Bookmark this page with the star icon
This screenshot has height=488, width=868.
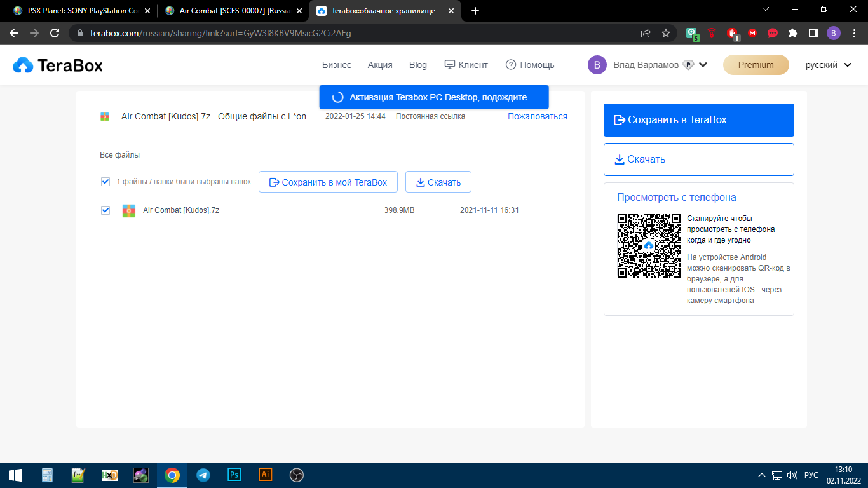[666, 33]
